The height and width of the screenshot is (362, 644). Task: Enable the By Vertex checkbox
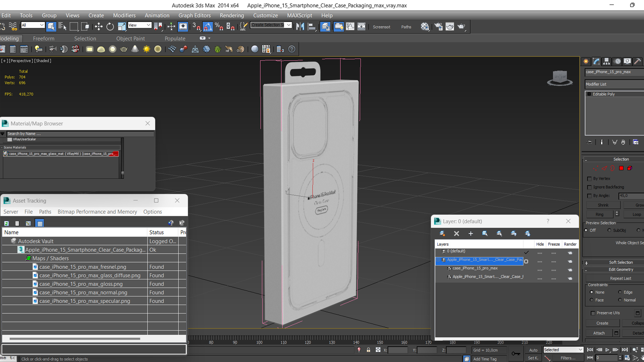click(x=589, y=179)
